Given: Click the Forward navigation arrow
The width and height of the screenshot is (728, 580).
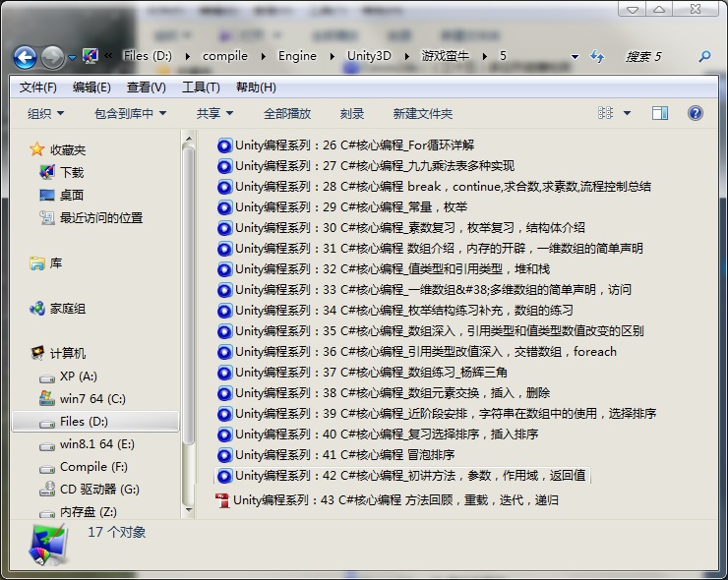Looking at the screenshot, I should tap(52, 58).
